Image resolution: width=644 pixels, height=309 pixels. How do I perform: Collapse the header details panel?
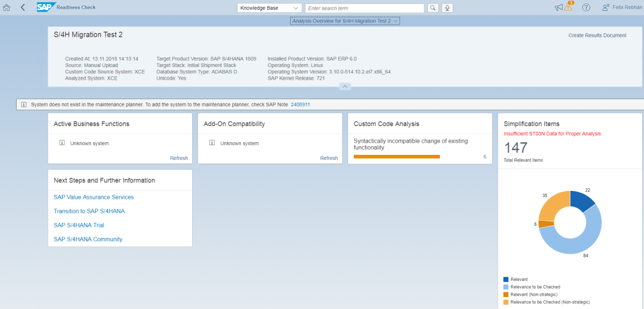(345, 87)
